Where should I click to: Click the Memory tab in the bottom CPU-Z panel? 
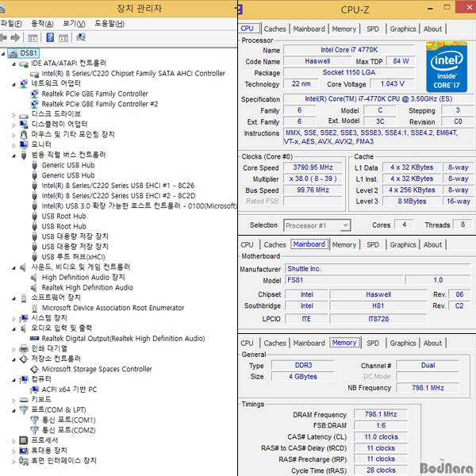tap(344, 343)
